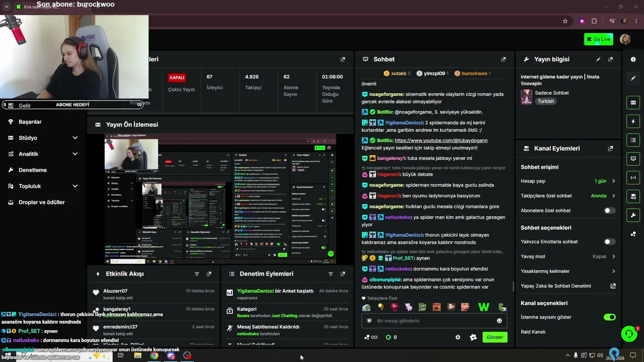Filter the Denetim Eylemleri list
644x362 pixels.
pyautogui.click(x=331, y=274)
